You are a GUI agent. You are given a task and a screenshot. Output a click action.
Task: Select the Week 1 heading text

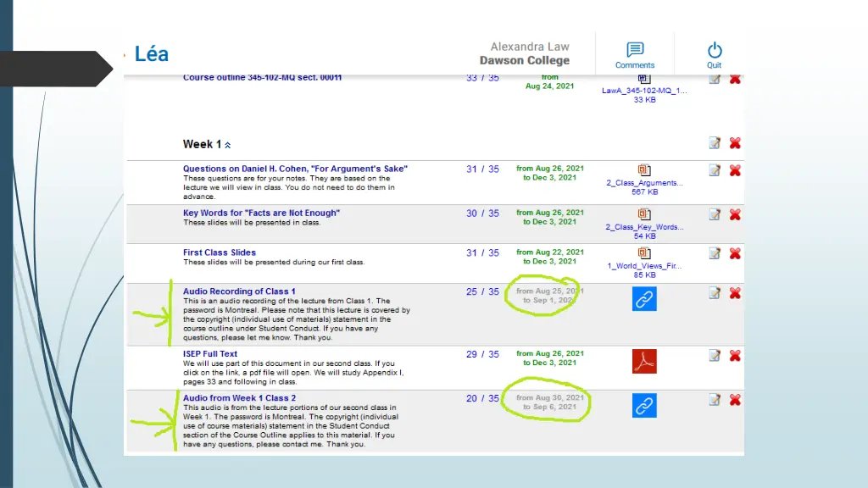click(202, 144)
